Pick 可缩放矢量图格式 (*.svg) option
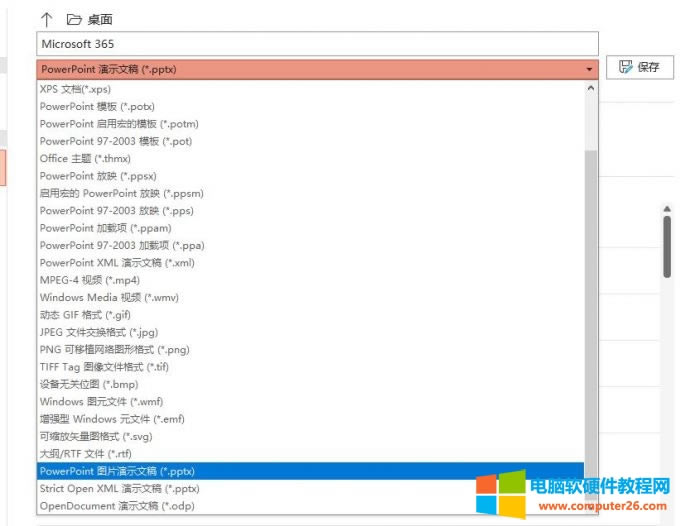This screenshot has width=680, height=526. [95, 436]
